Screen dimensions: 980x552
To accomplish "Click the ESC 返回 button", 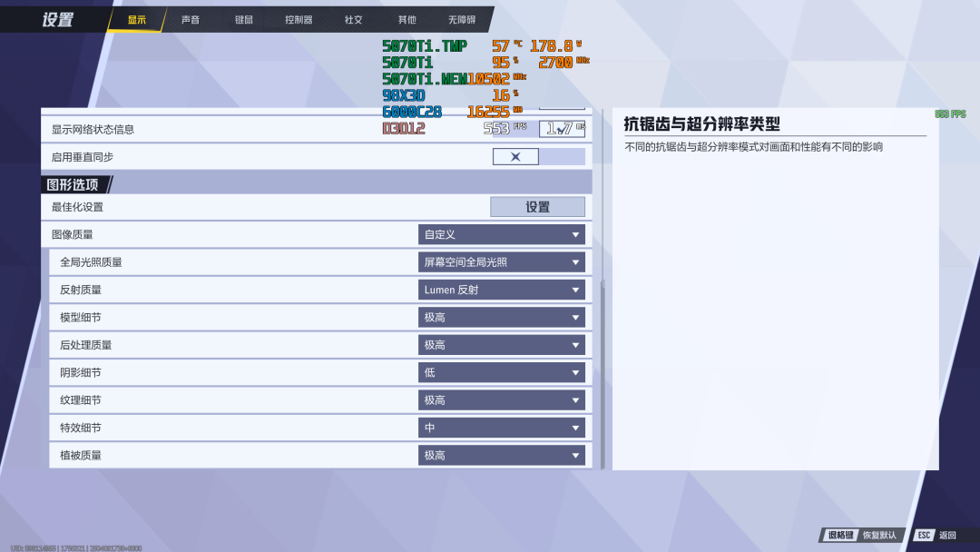I will 936,535.
